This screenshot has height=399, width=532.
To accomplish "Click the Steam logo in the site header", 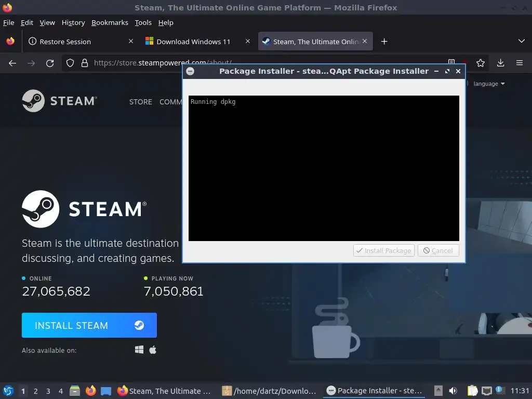I will click(x=59, y=101).
